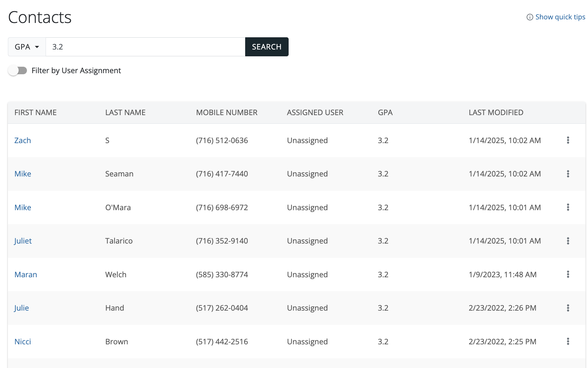Viewport: 588px width, 368px height.
Task: Open the more options for Maran Welch
Action: [x=568, y=274]
